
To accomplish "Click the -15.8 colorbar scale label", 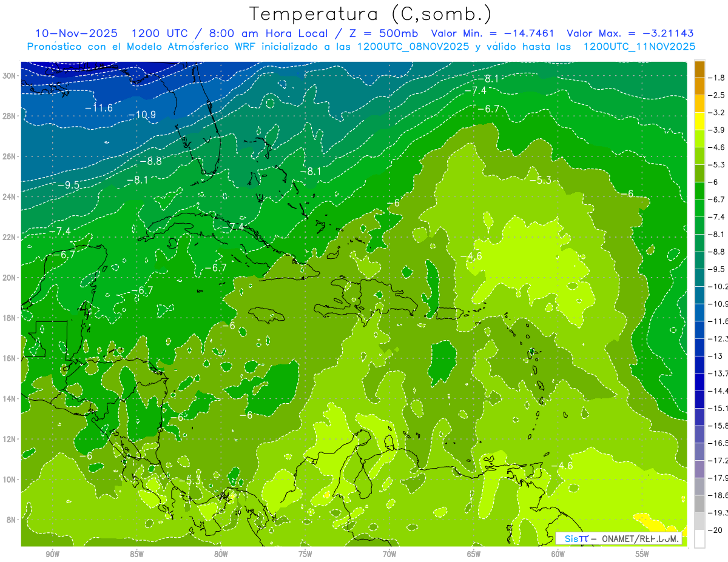I will tap(718, 426).
